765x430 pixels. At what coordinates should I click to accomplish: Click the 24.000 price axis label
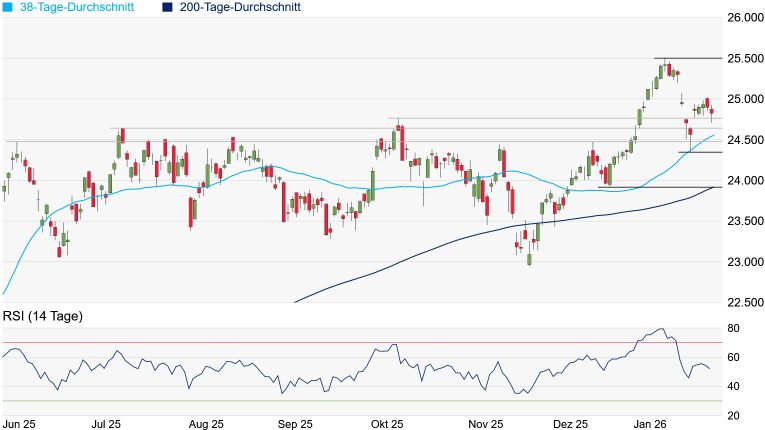coord(743,181)
